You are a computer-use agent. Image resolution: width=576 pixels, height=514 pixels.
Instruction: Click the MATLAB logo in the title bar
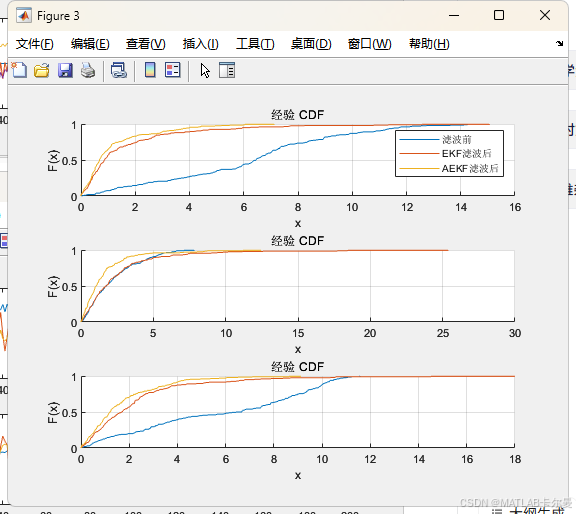[x=24, y=15]
